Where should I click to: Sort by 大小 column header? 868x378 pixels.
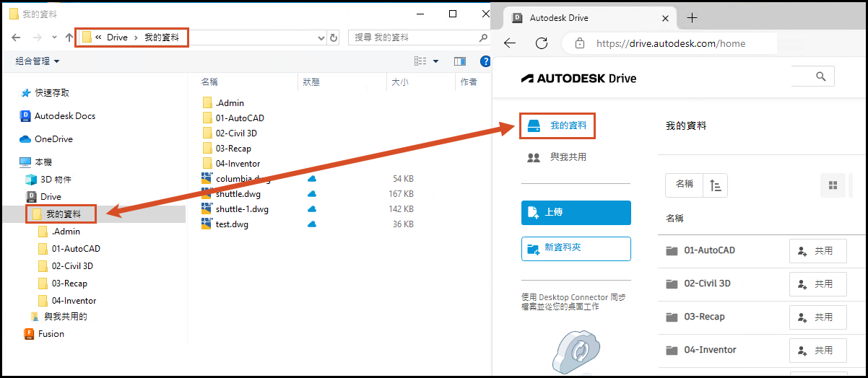(400, 82)
